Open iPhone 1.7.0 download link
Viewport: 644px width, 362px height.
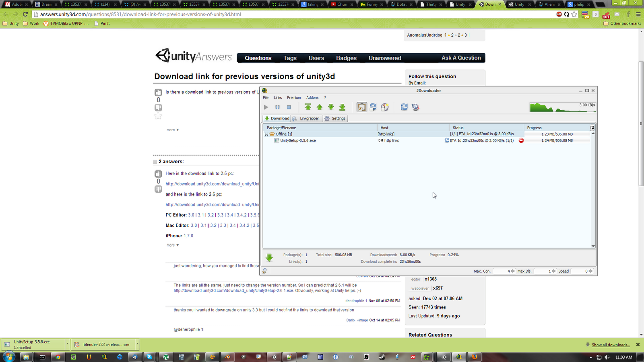click(x=188, y=236)
